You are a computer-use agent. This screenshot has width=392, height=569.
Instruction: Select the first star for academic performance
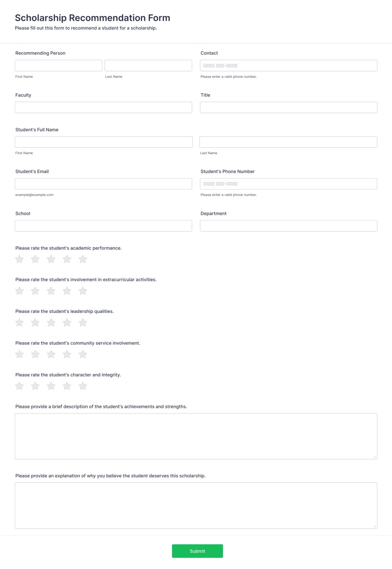pyautogui.click(x=19, y=259)
